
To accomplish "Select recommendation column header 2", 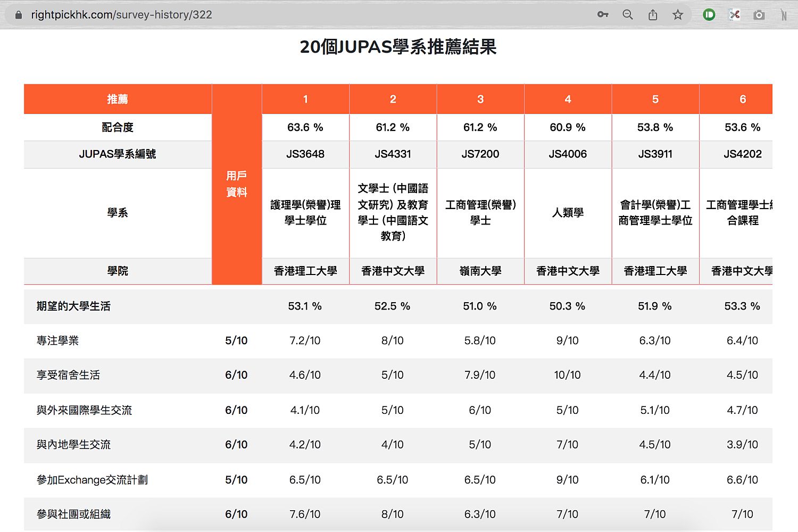I will 393,99.
